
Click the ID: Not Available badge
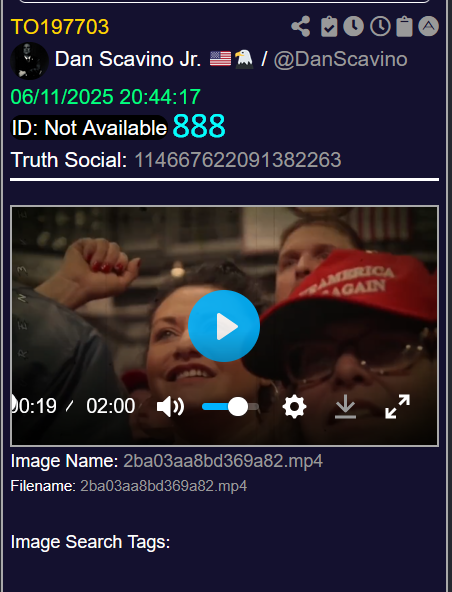89,128
